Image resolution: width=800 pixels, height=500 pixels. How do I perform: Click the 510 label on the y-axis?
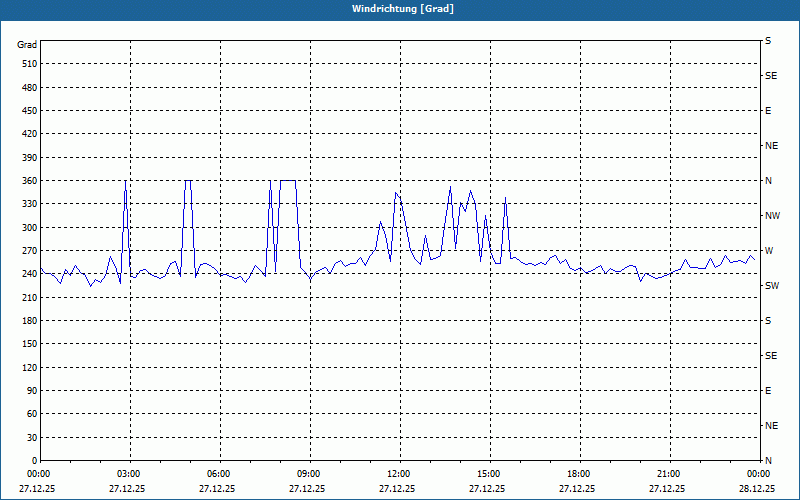[27, 64]
